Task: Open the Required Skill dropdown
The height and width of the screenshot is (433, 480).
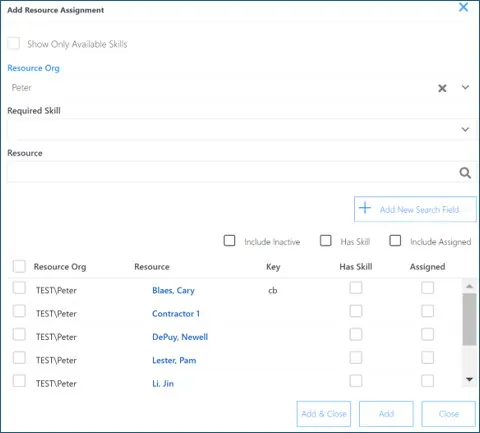Action: (x=465, y=129)
